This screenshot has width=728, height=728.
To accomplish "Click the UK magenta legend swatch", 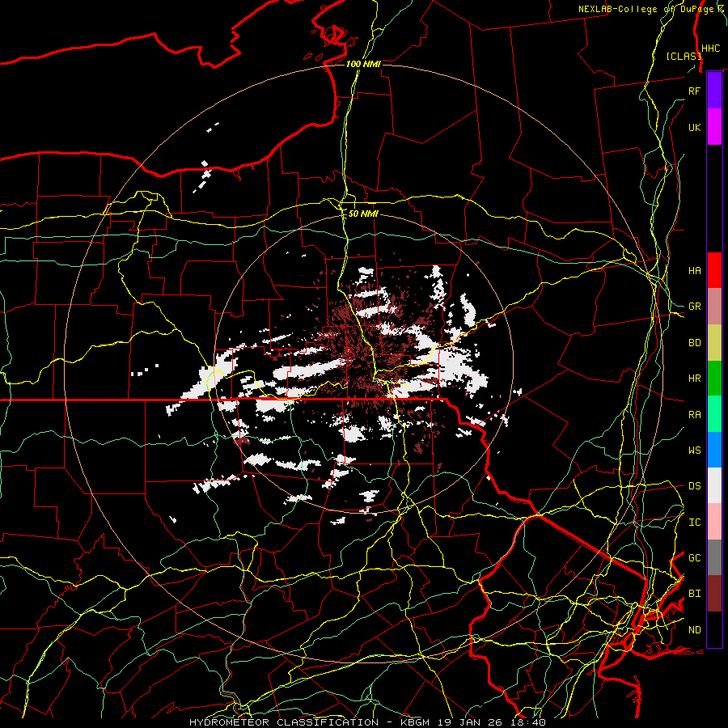I will (714, 127).
